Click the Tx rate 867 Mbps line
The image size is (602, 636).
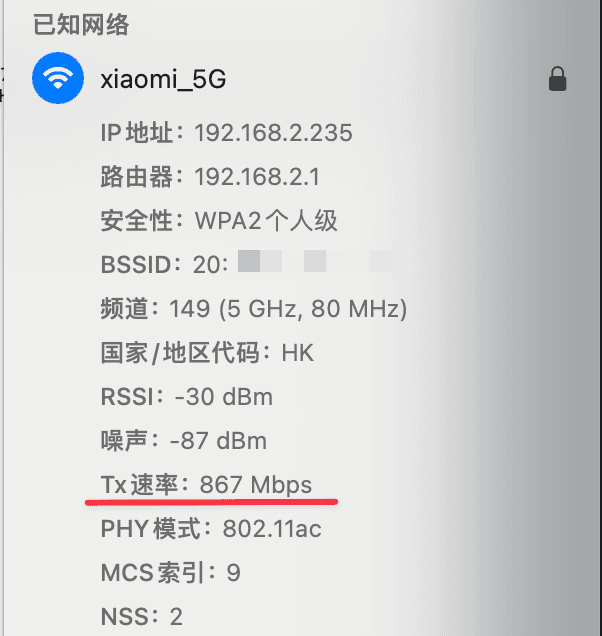206,485
